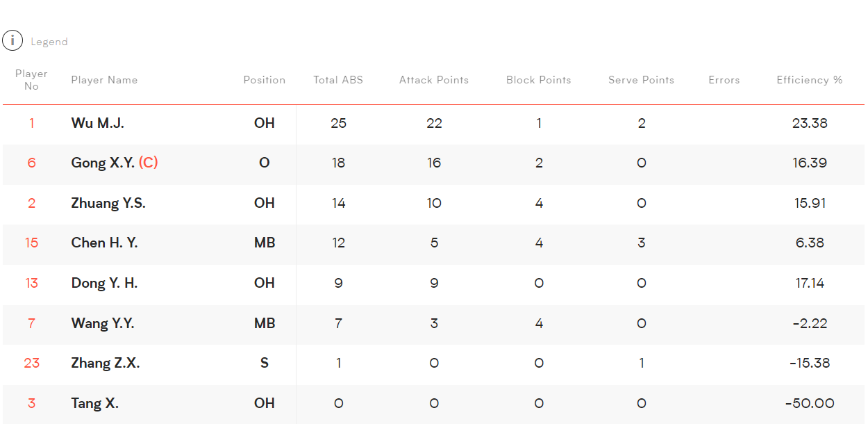The image size is (868, 424).
Task: Select Zhuang Y.S. in the table
Action: coord(108,203)
